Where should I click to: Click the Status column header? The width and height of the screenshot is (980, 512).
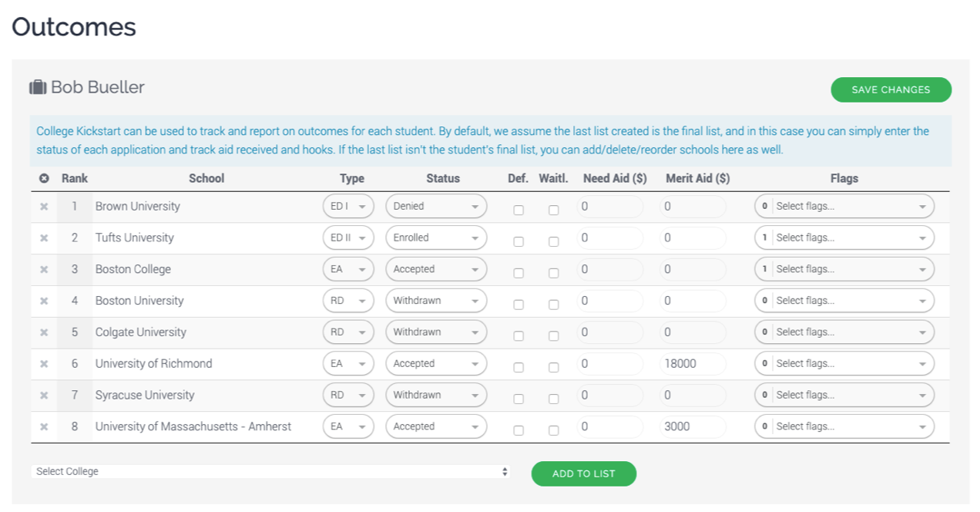click(443, 178)
